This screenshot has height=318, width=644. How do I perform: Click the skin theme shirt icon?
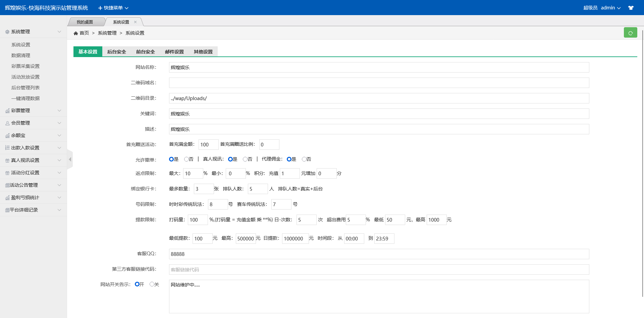tap(631, 8)
